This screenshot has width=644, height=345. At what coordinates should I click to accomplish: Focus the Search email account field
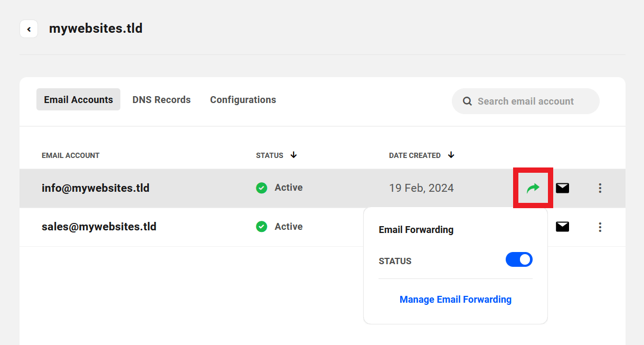(526, 101)
